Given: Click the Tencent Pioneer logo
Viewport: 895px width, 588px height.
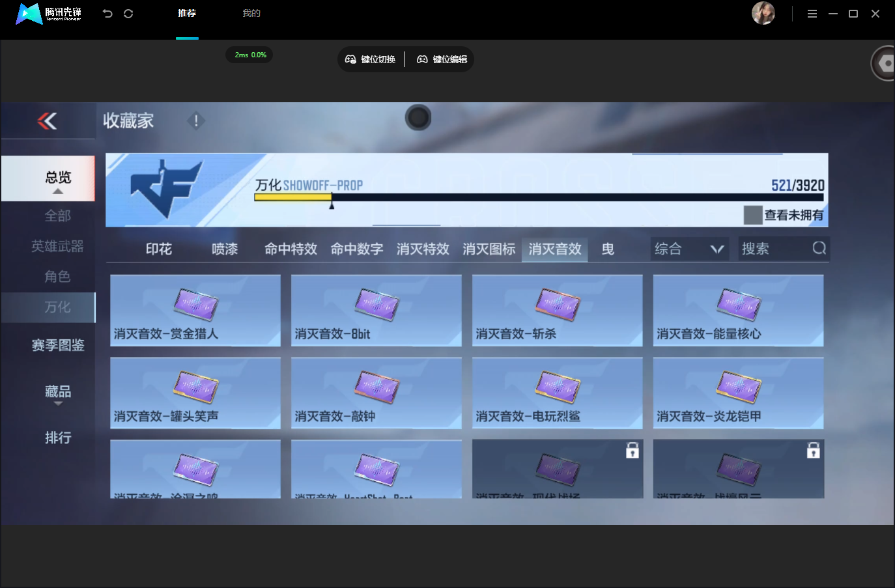Looking at the screenshot, I should coord(49,13).
